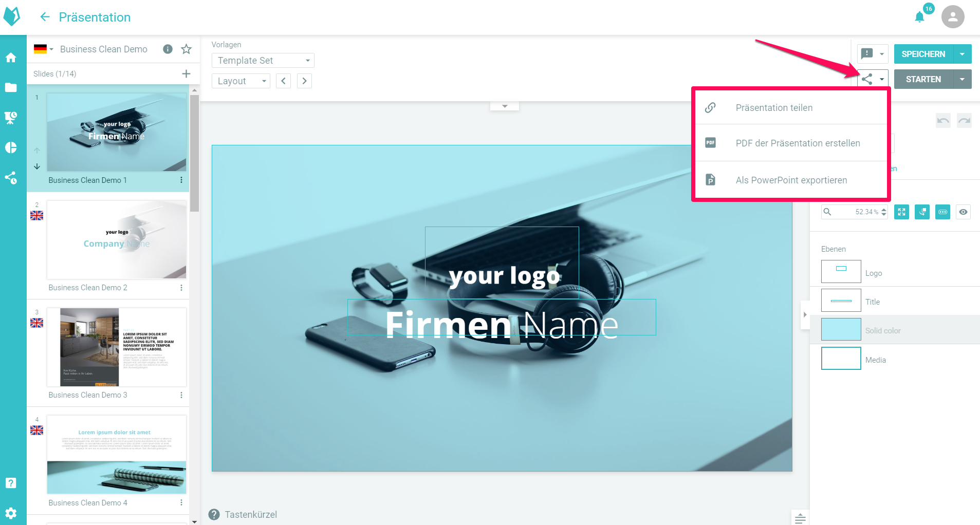Toggle preview eye icon
This screenshot has height=525, width=980.
click(x=963, y=212)
